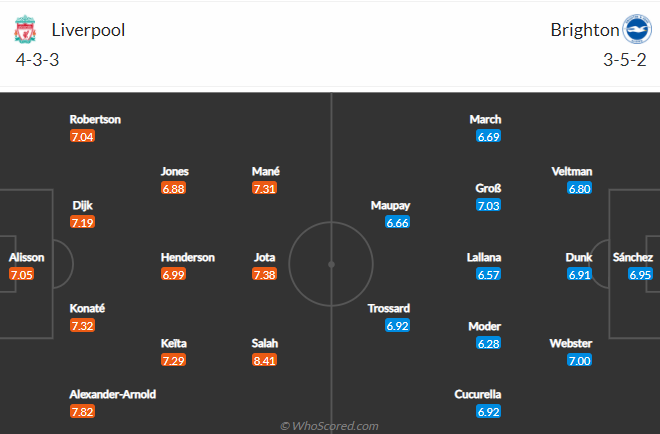Click Moder's 6.28 rating badge
Viewport: 660px width, 434px height.
488,343
